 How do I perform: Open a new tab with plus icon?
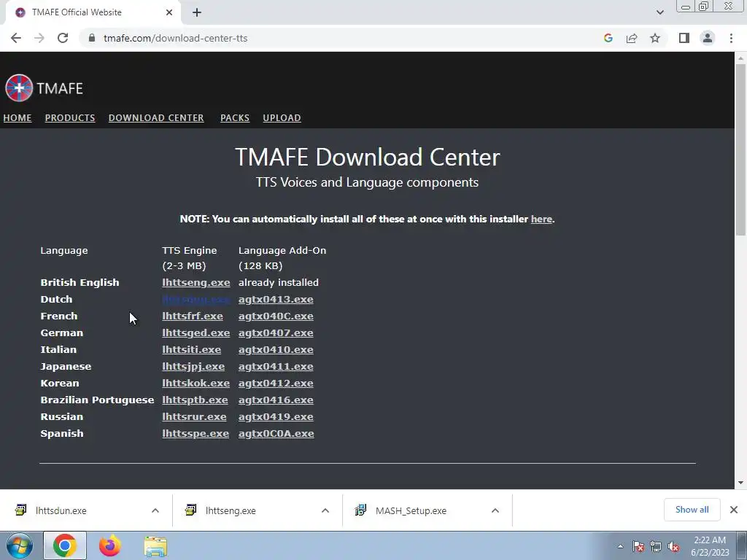[197, 12]
